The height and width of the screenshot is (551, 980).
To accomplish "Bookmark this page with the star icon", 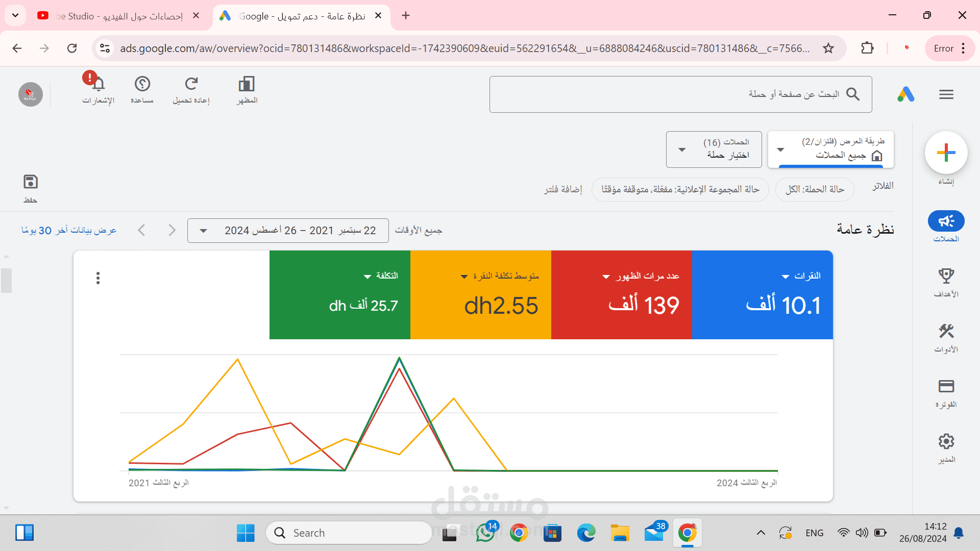I will coord(828,48).
